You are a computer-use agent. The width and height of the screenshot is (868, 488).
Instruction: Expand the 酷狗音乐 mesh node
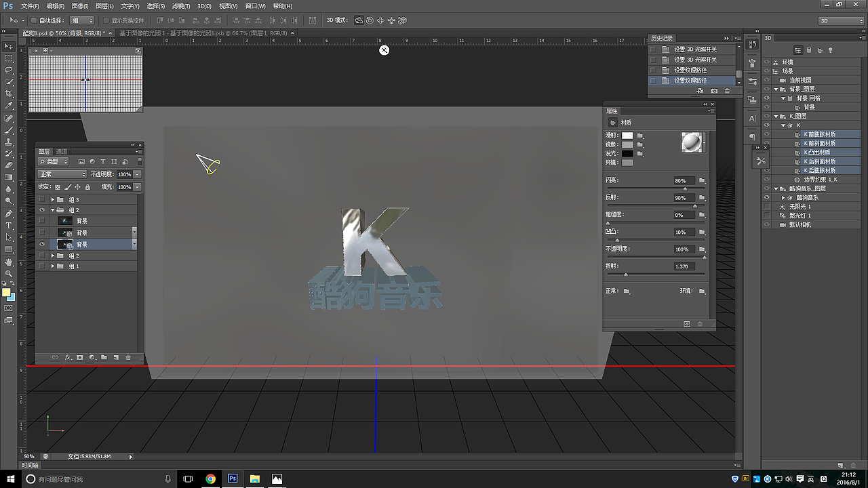pos(783,197)
